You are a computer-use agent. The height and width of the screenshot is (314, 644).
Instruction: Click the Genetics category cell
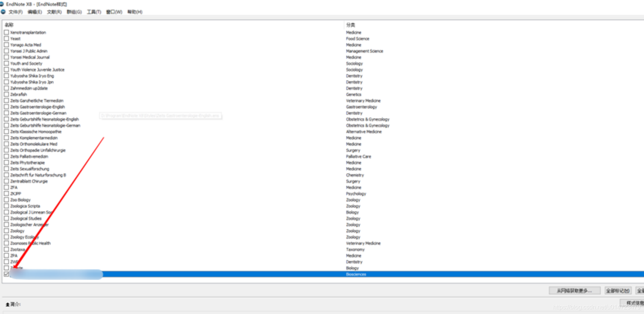pos(354,94)
